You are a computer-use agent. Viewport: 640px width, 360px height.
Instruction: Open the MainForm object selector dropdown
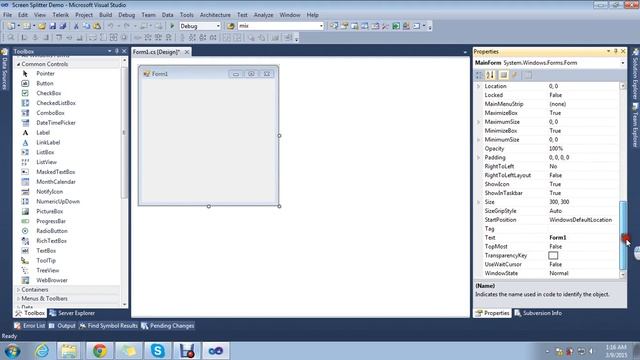click(622, 63)
